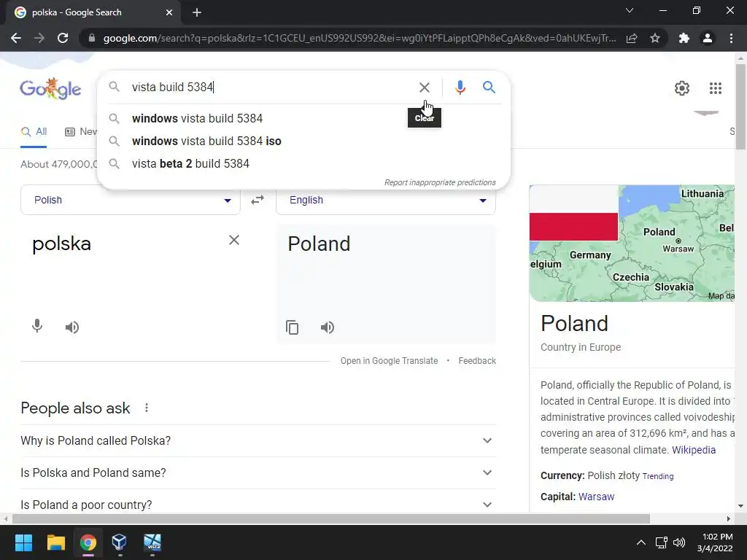The width and height of the screenshot is (747, 560).
Task: Expand Is Polska and Poland same
Action: [258, 472]
